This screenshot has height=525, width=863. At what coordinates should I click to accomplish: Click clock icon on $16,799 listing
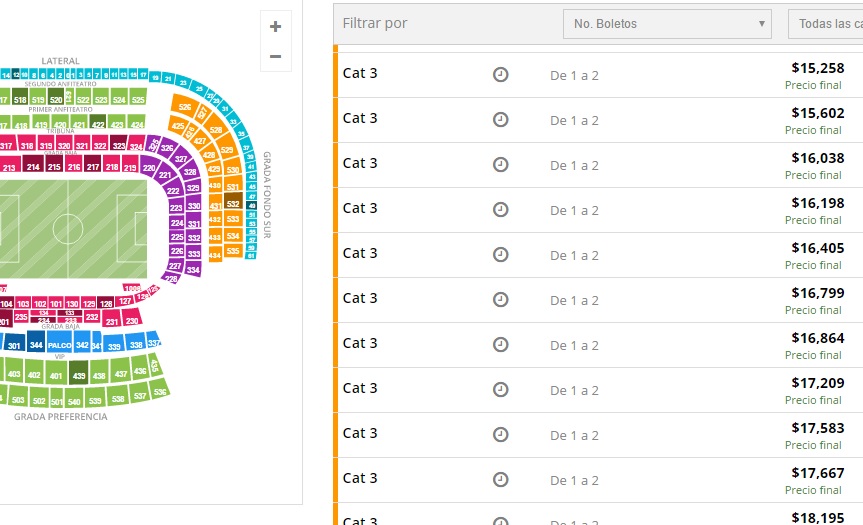[x=500, y=299]
